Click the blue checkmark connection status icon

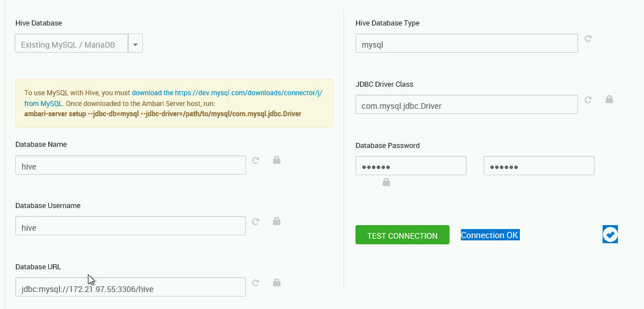coord(611,235)
